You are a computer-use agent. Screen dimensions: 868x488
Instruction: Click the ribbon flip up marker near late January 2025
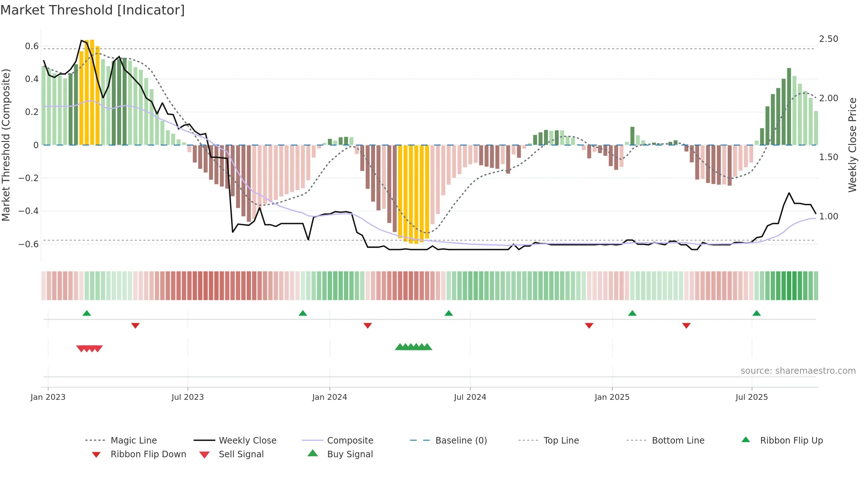[632, 313]
